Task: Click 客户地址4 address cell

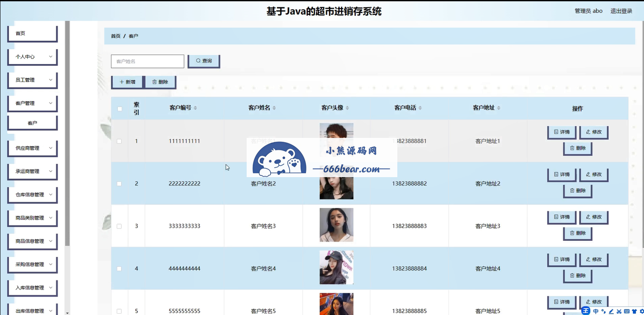Action: pyautogui.click(x=488, y=268)
